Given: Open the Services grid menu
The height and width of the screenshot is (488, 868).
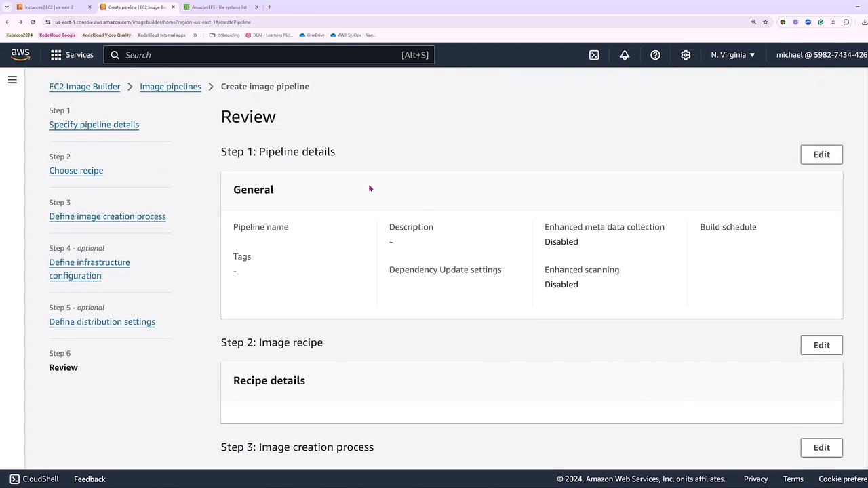Looking at the screenshot, I should coord(56,55).
